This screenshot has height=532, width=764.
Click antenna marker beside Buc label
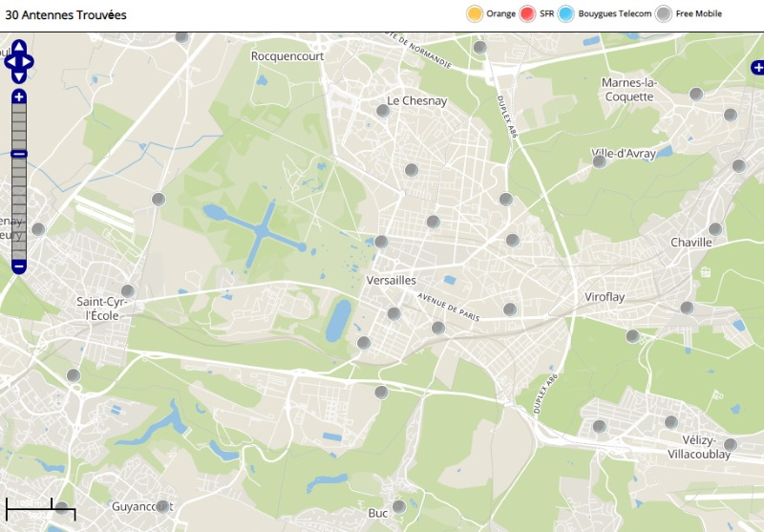pyautogui.click(x=399, y=506)
